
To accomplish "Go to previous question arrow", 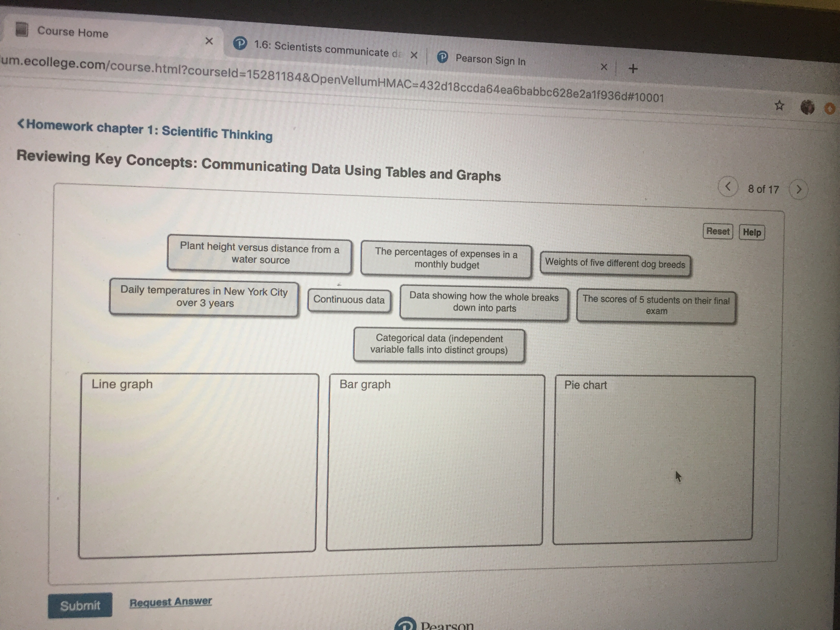I will pos(728,187).
